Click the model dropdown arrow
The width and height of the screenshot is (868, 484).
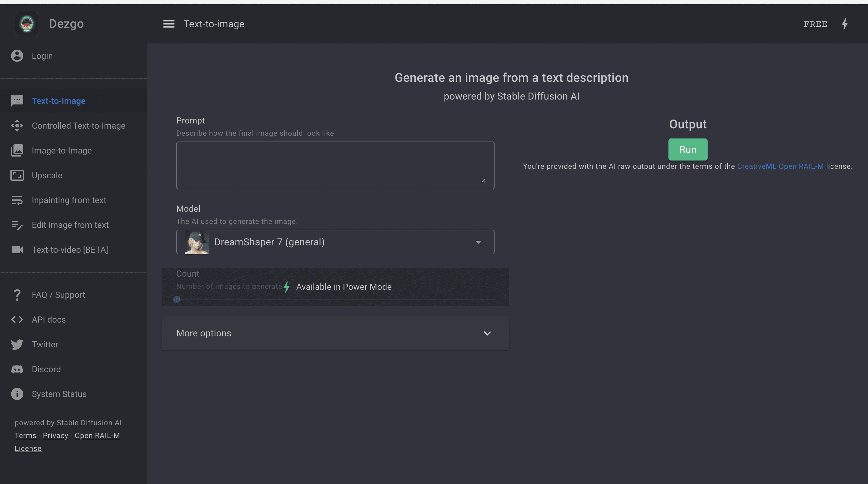[x=478, y=242]
